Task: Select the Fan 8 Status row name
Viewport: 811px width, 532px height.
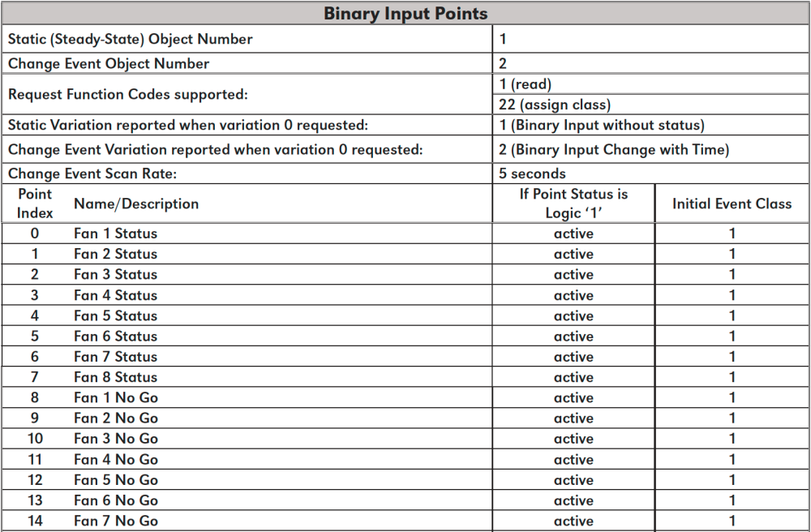Action: (115, 377)
